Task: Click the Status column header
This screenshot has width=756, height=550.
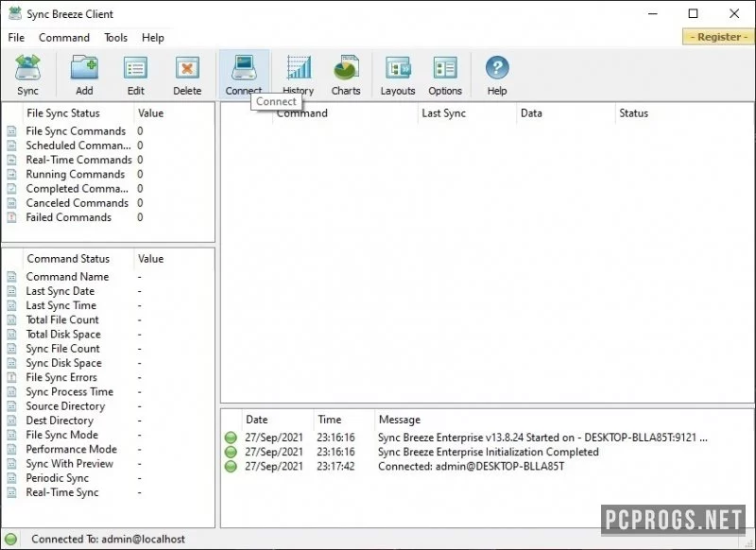Action: pos(684,113)
